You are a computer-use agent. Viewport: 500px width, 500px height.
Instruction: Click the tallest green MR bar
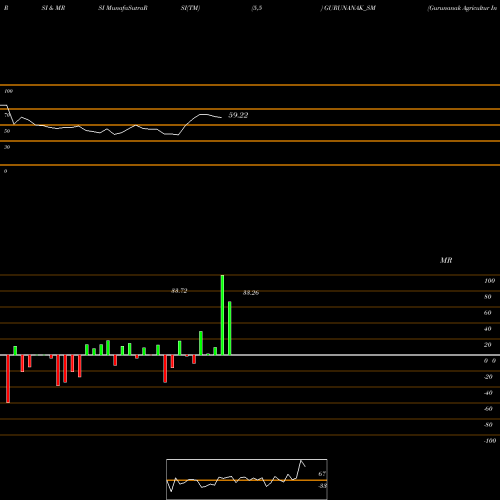222,315
